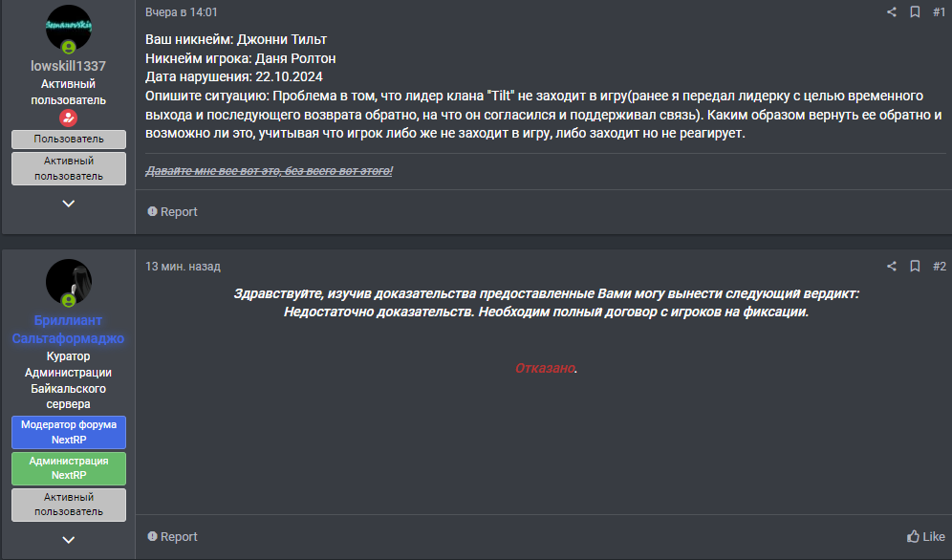Screen dimensions: 952x560
Task: Report the second post with Отказано verdict
Action: pos(173,537)
